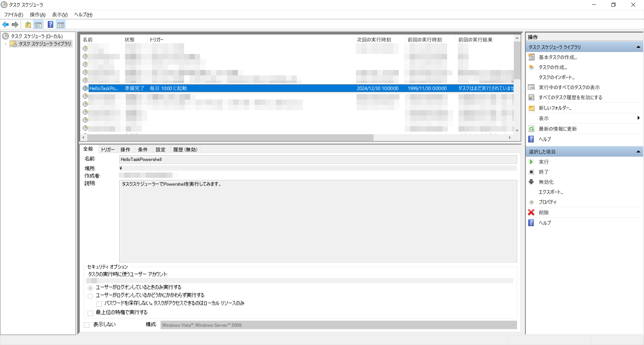This screenshot has height=345, width=644.
Task: Open the 構成 combo box dropdown
Action: (513, 325)
